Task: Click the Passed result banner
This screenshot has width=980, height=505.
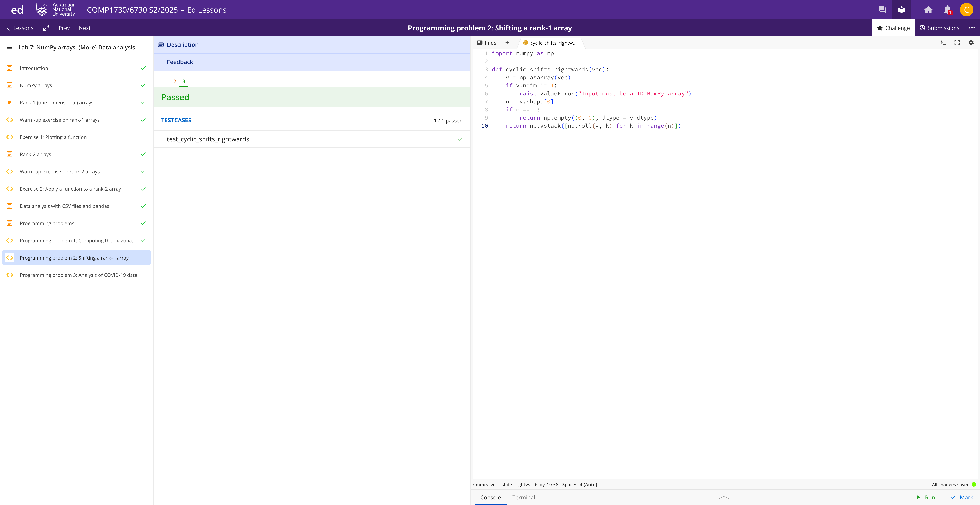Action: click(312, 97)
